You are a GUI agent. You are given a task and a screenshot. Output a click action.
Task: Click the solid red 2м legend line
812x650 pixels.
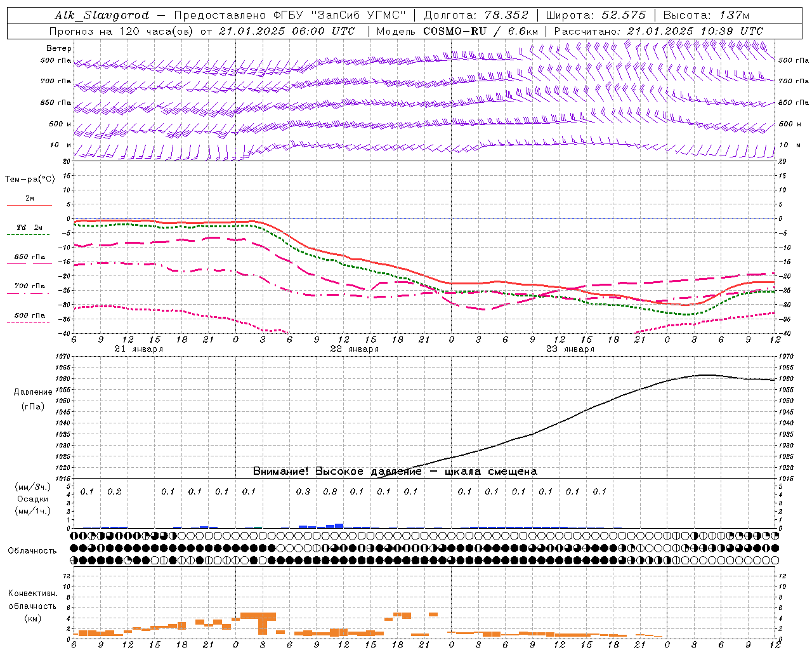[x=29, y=206]
